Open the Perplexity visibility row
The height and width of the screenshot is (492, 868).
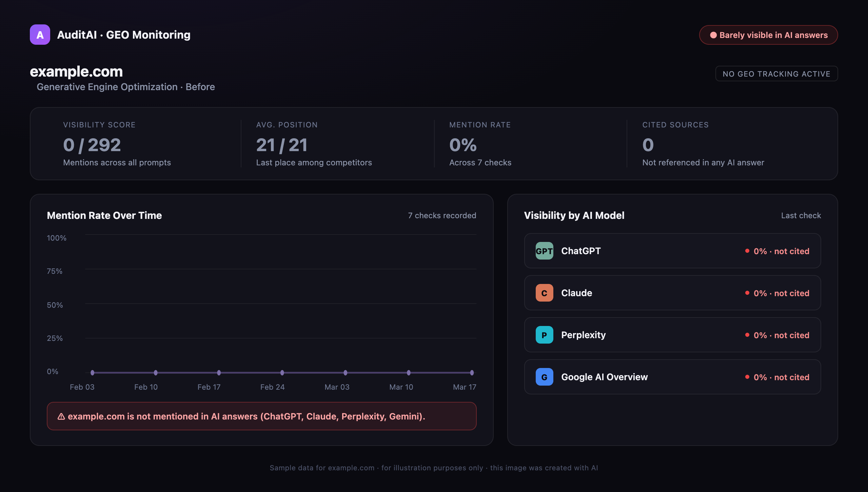point(672,335)
